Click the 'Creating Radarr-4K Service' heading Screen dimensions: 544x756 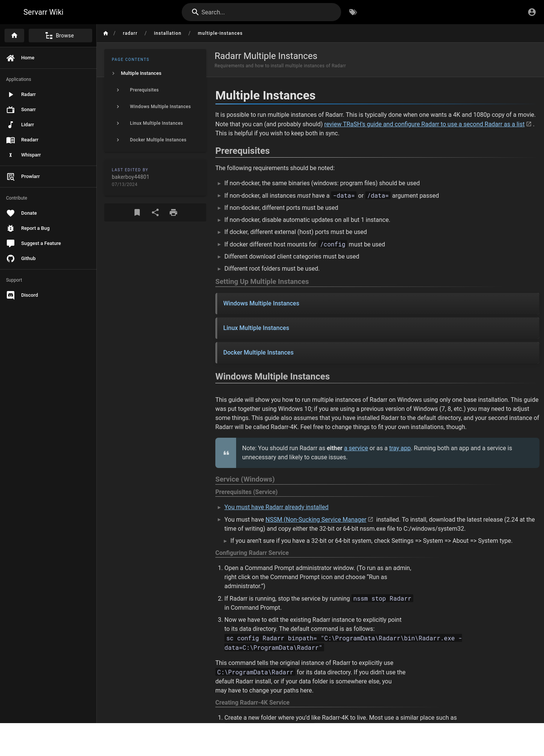(252, 703)
